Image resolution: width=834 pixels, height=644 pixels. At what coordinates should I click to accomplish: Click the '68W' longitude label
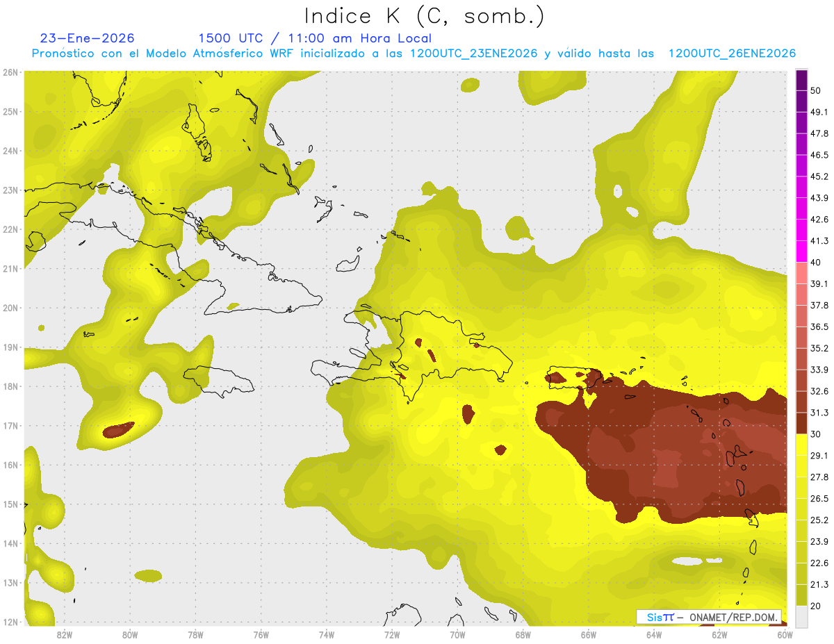point(523,635)
